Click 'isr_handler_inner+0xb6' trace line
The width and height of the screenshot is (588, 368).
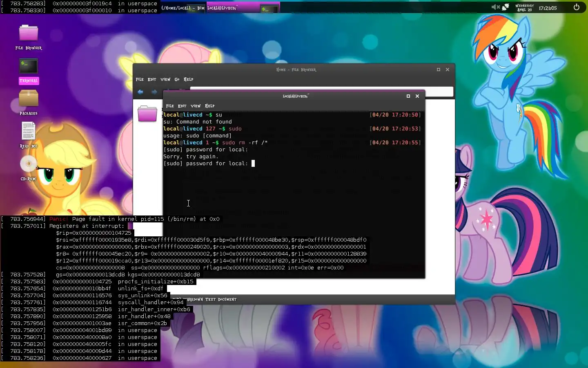[x=154, y=310]
